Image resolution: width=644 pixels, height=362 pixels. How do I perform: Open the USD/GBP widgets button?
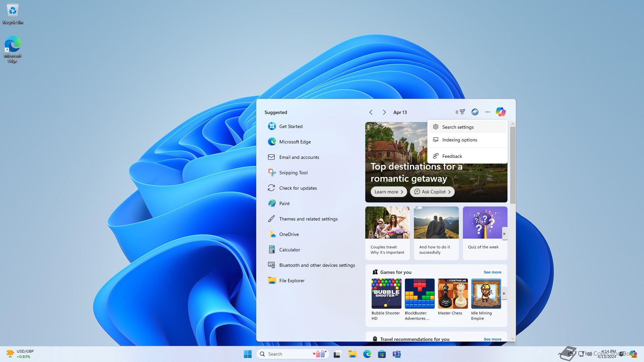(20, 354)
